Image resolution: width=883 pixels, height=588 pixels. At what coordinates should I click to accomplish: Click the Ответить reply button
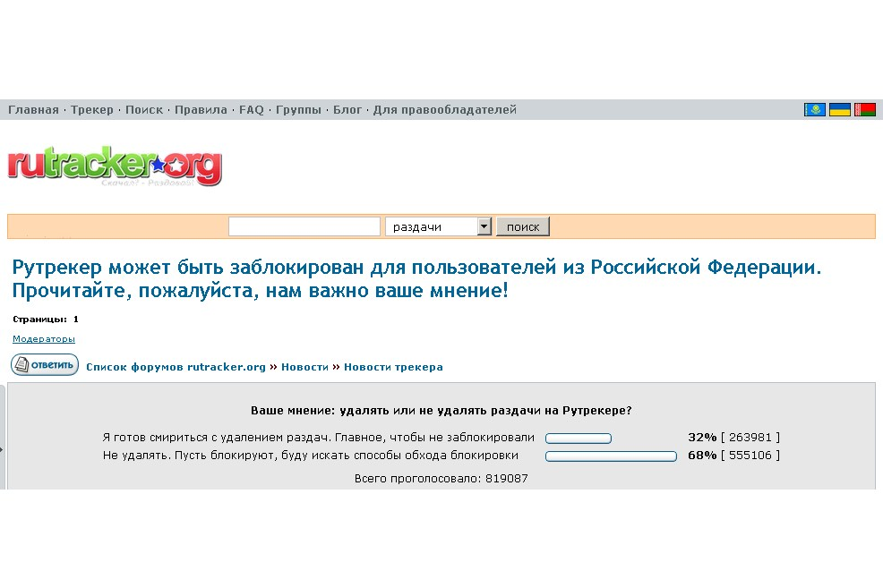pyautogui.click(x=45, y=364)
